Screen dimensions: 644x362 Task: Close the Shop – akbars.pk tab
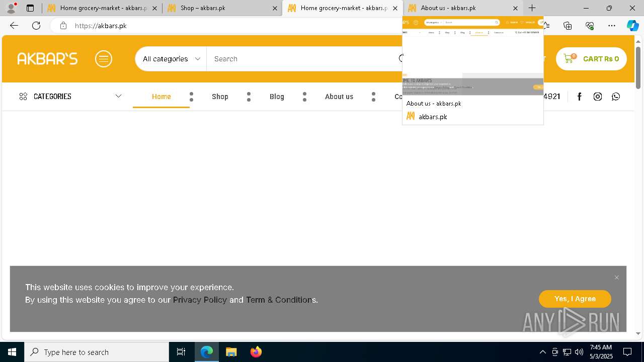click(275, 8)
